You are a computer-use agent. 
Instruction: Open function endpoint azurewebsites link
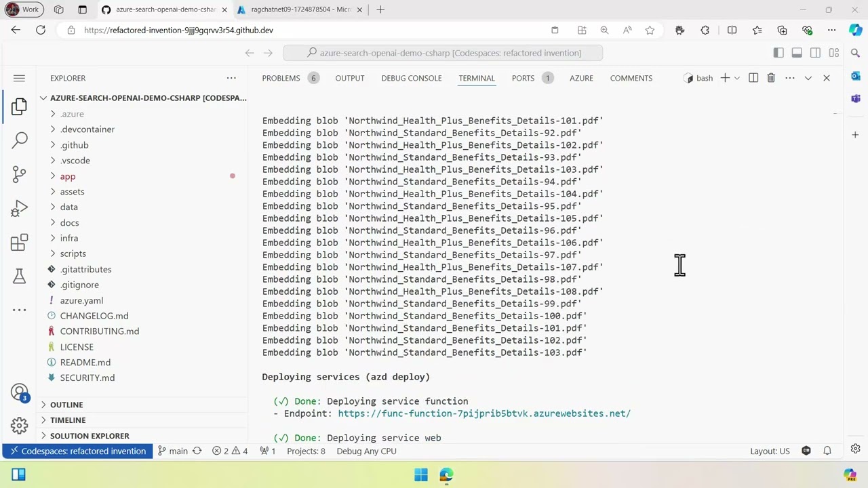pos(484,413)
